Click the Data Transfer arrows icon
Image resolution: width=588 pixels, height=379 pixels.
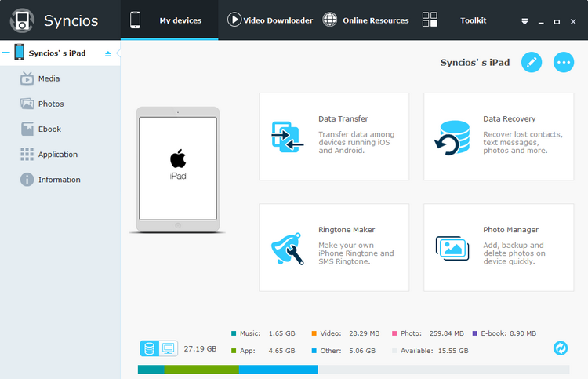point(287,137)
